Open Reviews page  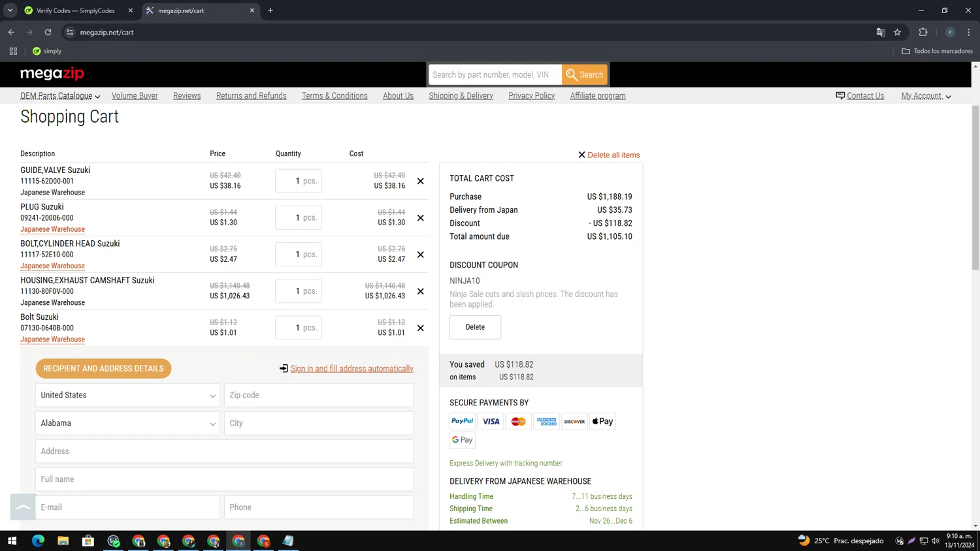click(x=187, y=96)
